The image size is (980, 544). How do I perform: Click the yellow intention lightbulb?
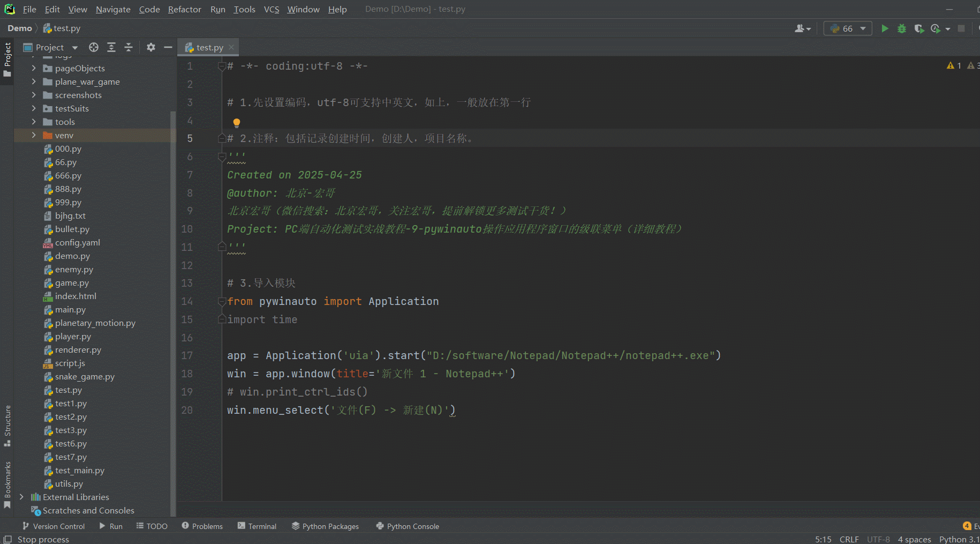click(237, 123)
